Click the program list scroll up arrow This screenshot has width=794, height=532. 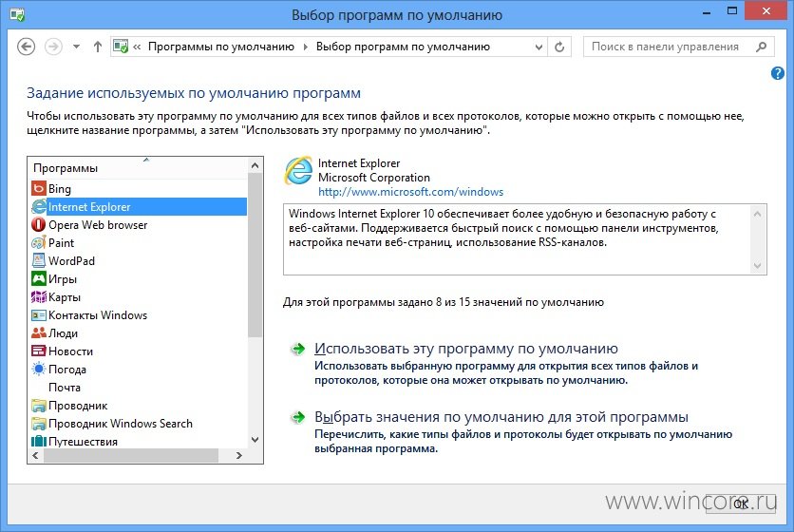point(255,165)
